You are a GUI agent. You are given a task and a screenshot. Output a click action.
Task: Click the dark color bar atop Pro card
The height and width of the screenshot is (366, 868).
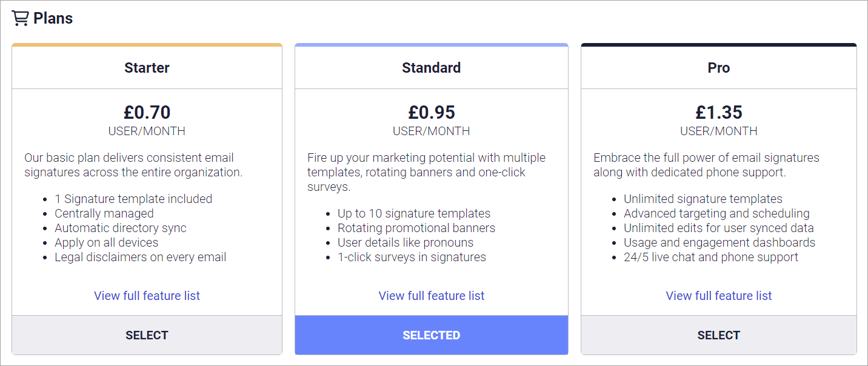tap(719, 45)
